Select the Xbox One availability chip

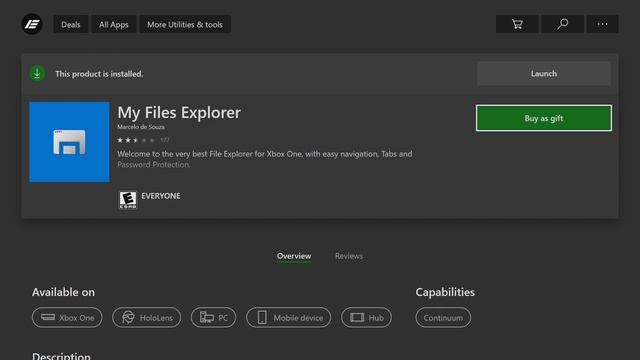67,318
